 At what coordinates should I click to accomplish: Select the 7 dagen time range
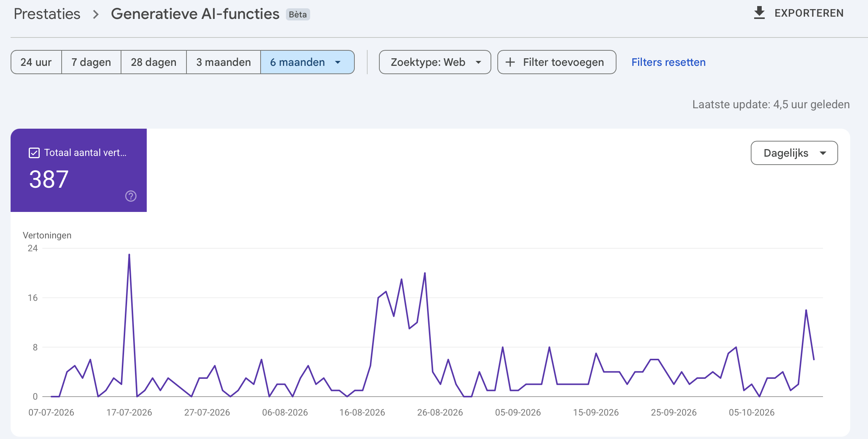pyautogui.click(x=91, y=62)
